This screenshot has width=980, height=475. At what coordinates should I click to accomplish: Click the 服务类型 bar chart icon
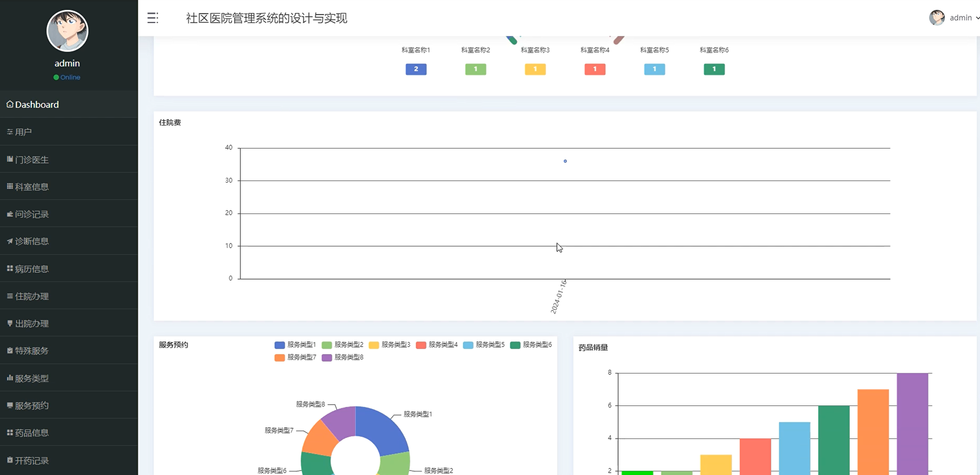[x=10, y=378]
